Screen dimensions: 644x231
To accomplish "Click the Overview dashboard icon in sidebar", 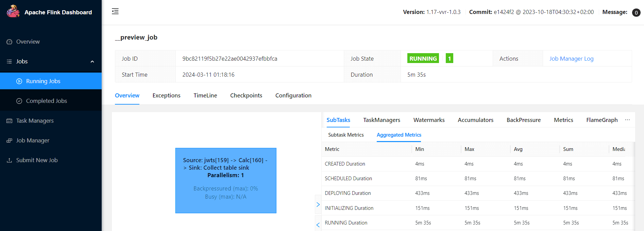I will [10, 42].
